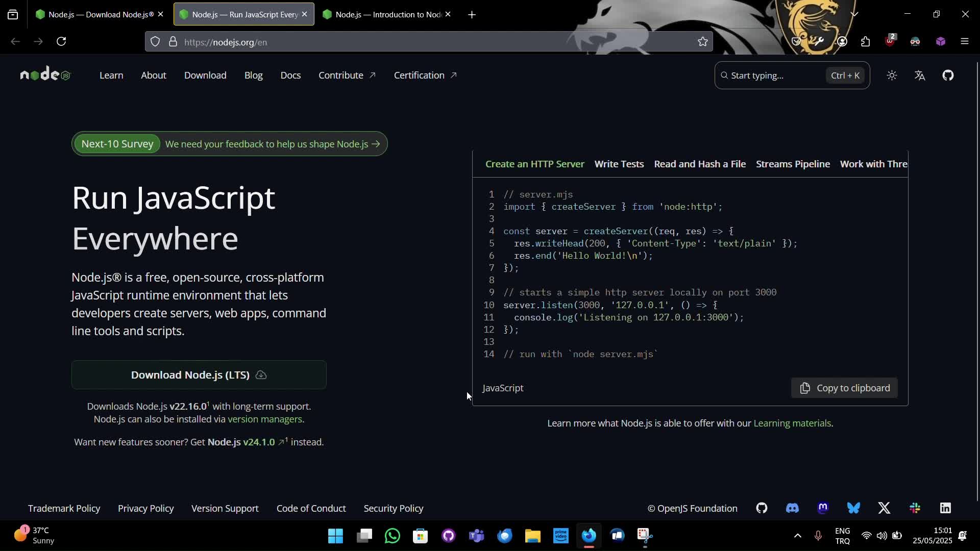Open the version managers link
Image resolution: width=980 pixels, height=551 pixels.
point(265,419)
